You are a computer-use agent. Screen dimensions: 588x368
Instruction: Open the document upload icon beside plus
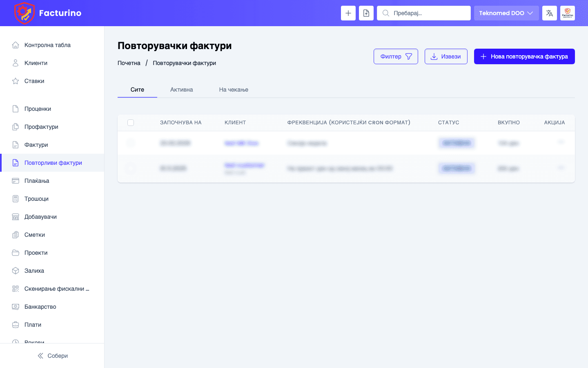click(366, 13)
